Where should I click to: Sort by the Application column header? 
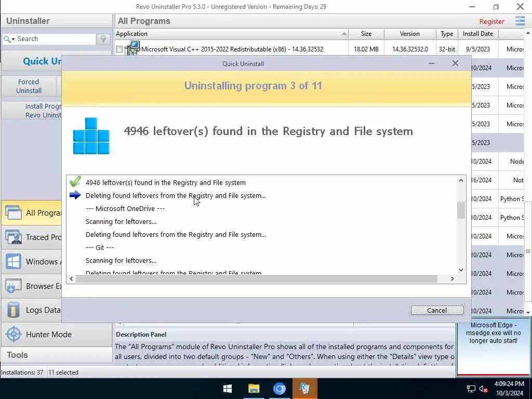[x=231, y=34]
